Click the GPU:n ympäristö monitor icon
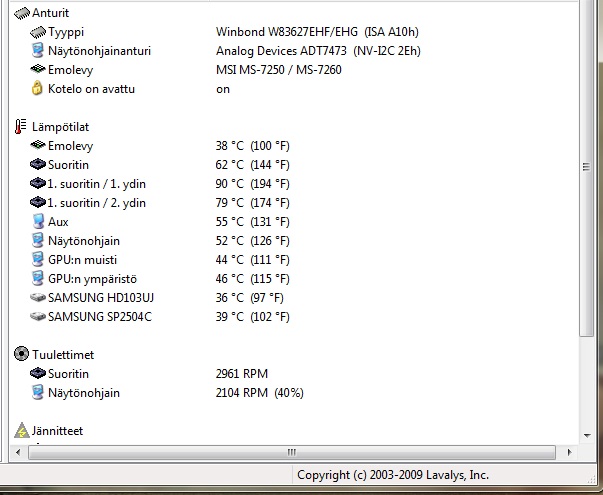Viewport: 603px width, 495px height. [x=37, y=278]
